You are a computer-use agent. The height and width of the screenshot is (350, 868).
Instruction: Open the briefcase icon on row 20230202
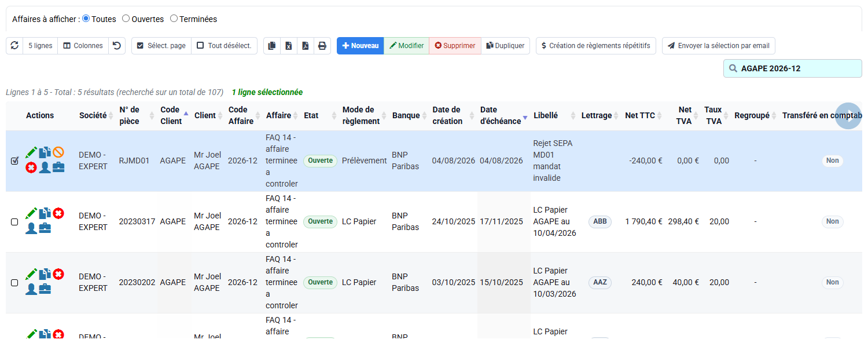point(45,289)
